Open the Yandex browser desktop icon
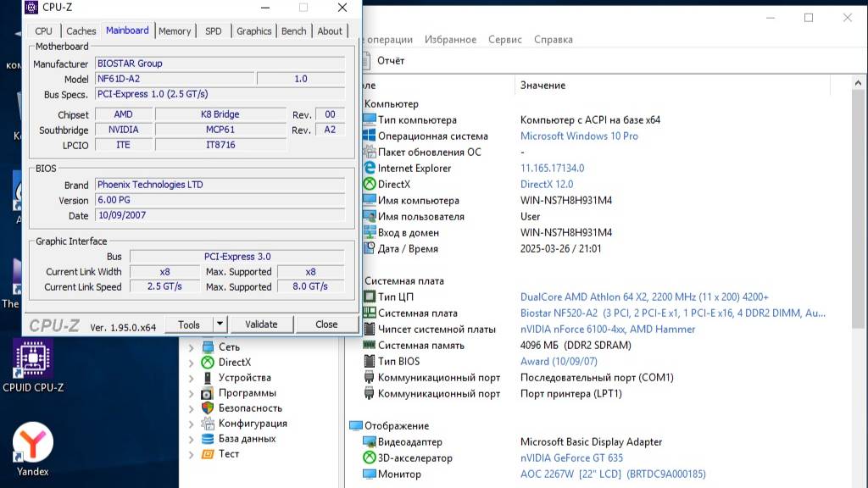The image size is (868, 488). coord(33,449)
